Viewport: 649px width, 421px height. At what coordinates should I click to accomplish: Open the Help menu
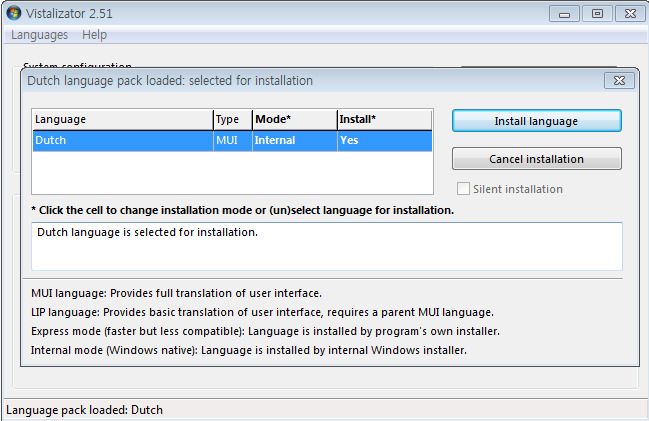point(94,35)
